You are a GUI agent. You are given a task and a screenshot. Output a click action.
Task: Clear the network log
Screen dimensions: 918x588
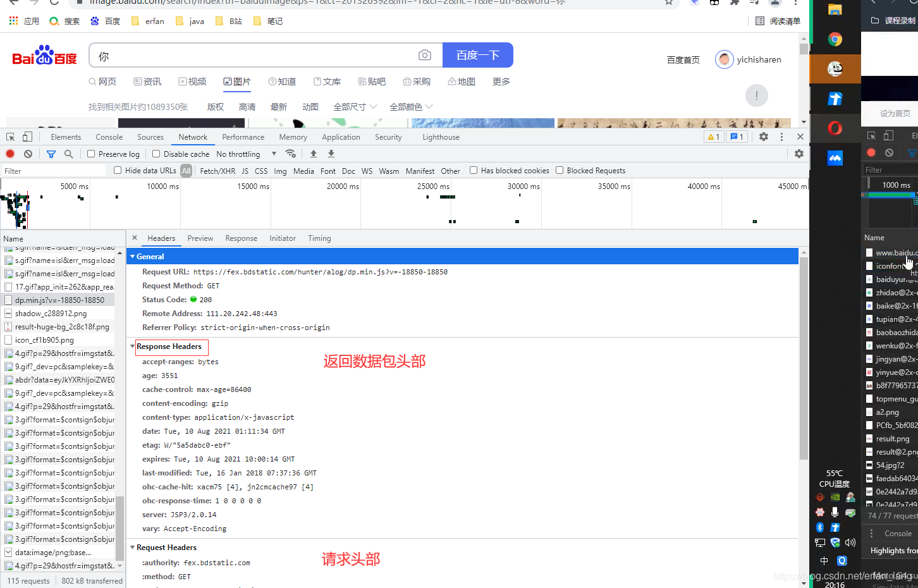(x=28, y=154)
